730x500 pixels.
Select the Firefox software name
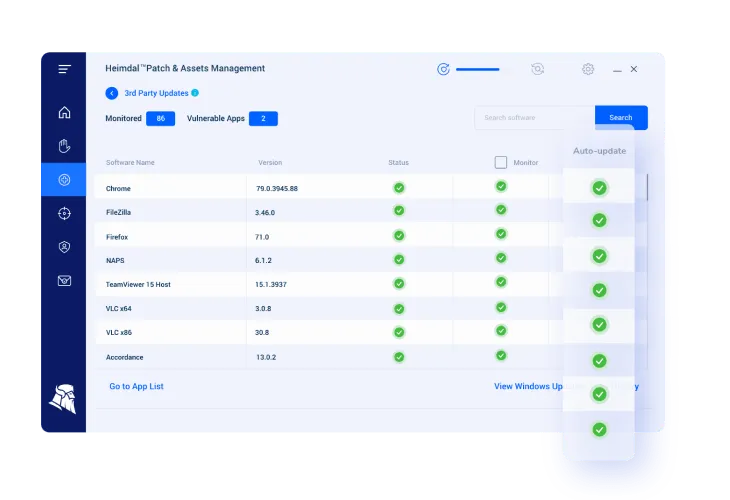(117, 237)
